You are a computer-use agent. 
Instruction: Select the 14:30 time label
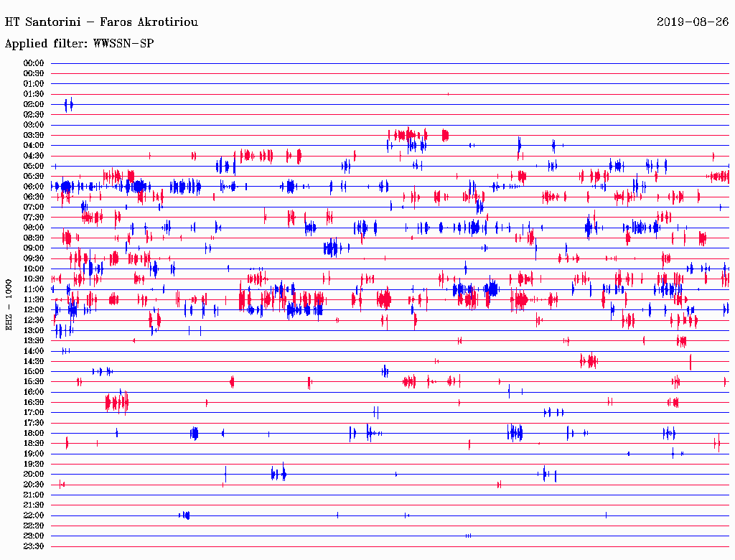[x=33, y=361]
